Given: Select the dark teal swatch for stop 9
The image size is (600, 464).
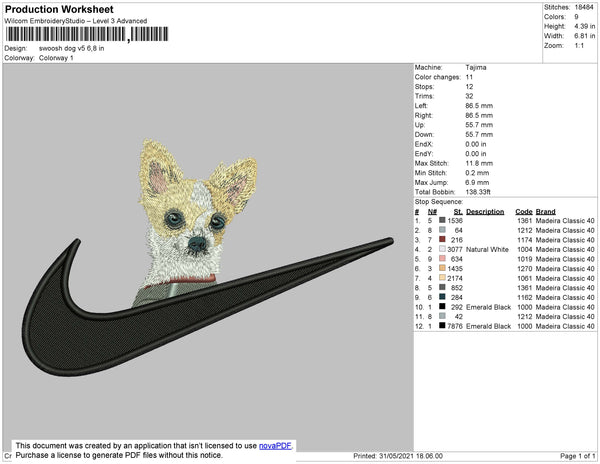Looking at the screenshot, I should [442, 297].
